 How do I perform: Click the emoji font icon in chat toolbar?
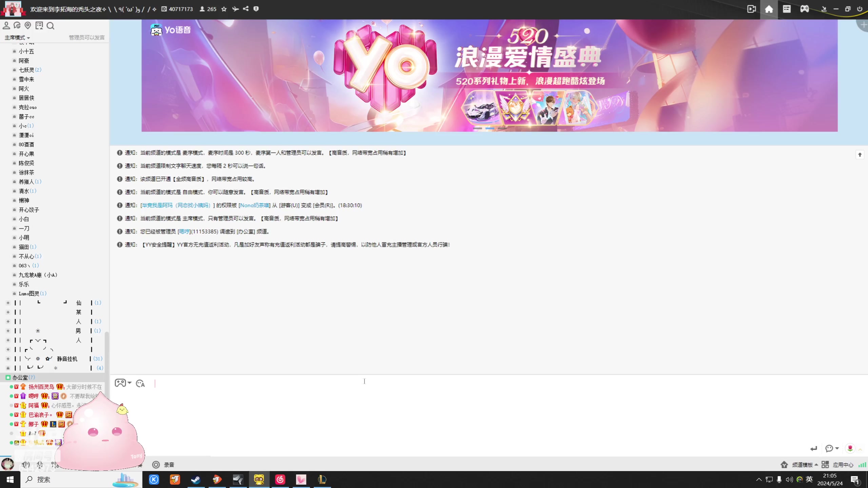140,383
